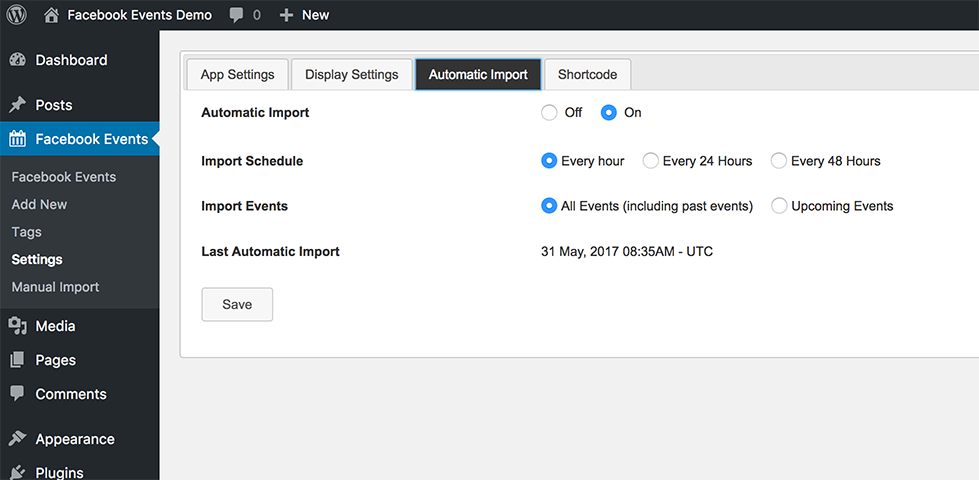
Task: Click the Pages icon in the sidebar
Action: pyautogui.click(x=18, y=360)
